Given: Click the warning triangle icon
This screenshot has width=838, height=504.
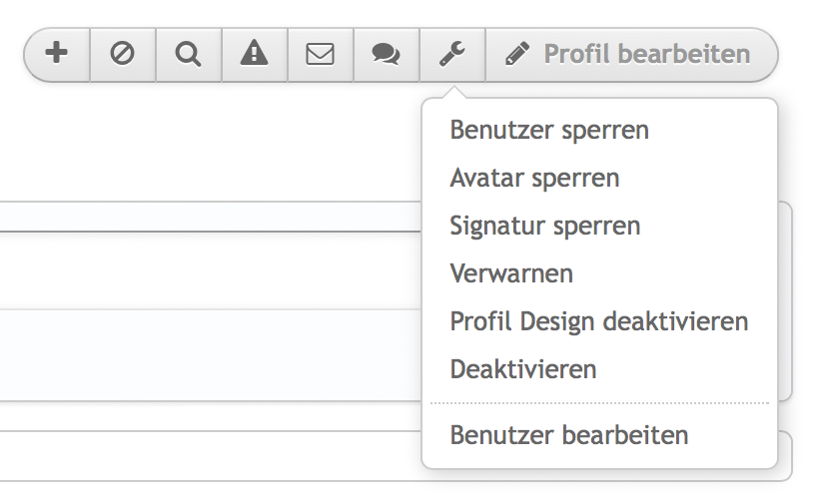Looking at the screenshot, I should tap(255, 54).
